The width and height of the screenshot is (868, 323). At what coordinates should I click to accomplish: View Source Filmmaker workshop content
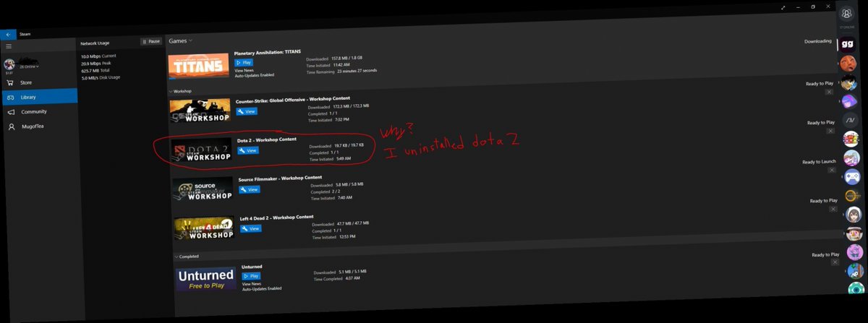[x=250, y=189]
